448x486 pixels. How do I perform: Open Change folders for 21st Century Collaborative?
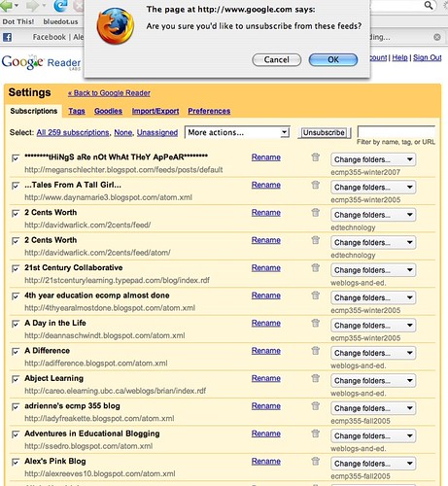pyautogui.click(x=373, y=270)
